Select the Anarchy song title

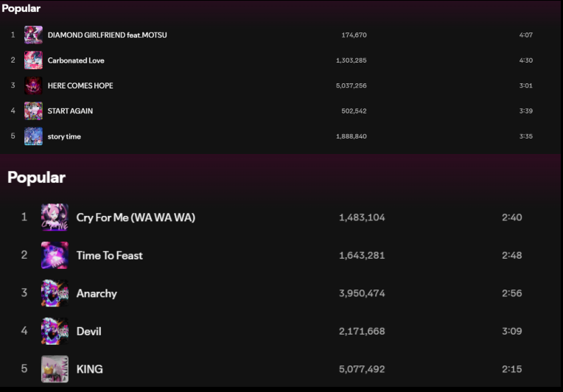tap(97, 294)
